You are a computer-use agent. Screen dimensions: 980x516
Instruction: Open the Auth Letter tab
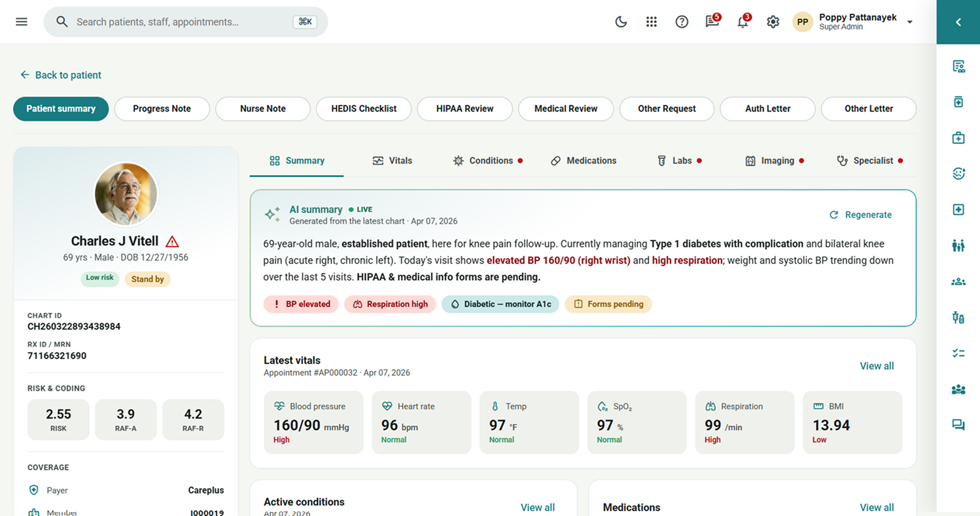768,109
